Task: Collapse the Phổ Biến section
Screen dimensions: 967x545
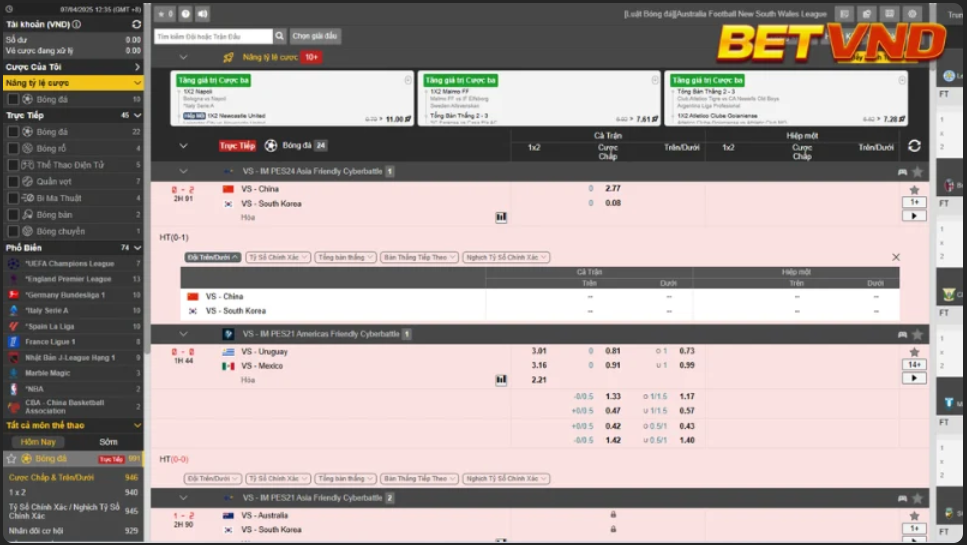Action: point(137,247)
